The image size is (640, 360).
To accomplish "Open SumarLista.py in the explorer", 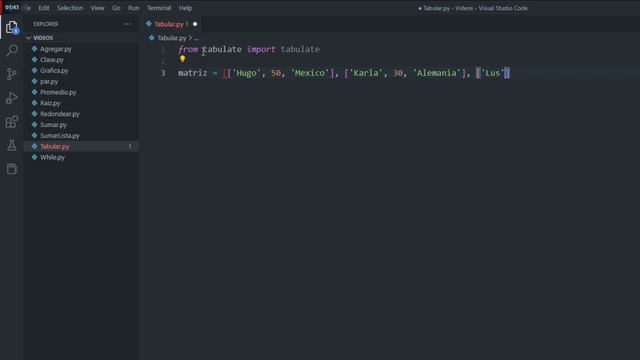I will [x=60, y=136].
